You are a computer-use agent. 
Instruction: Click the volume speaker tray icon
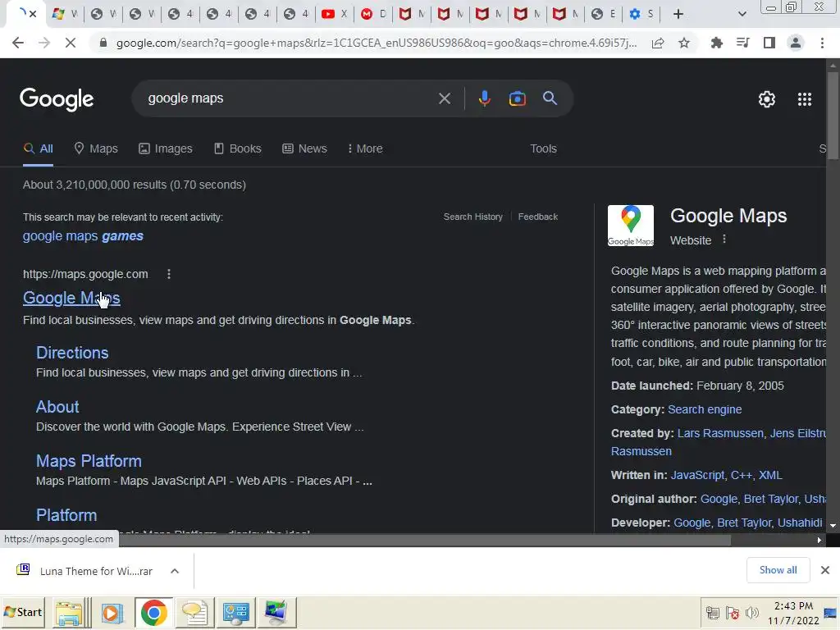pos(752,612)
